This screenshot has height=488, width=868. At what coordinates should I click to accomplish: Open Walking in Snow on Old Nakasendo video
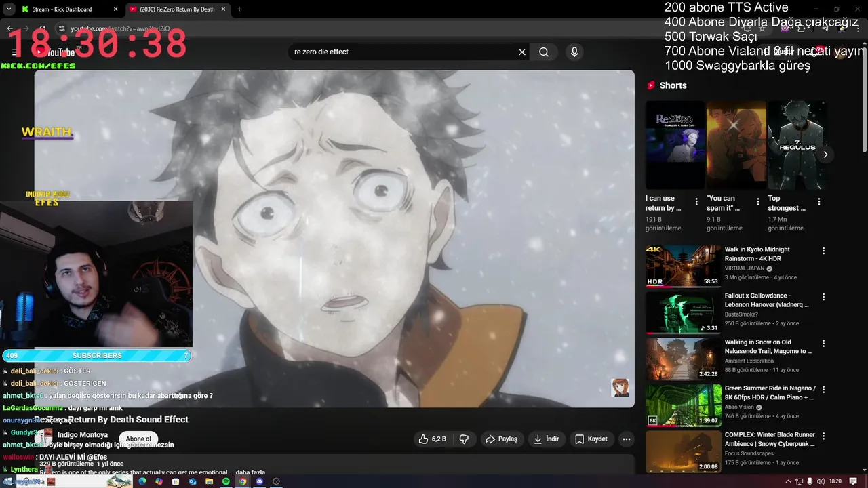684,359
